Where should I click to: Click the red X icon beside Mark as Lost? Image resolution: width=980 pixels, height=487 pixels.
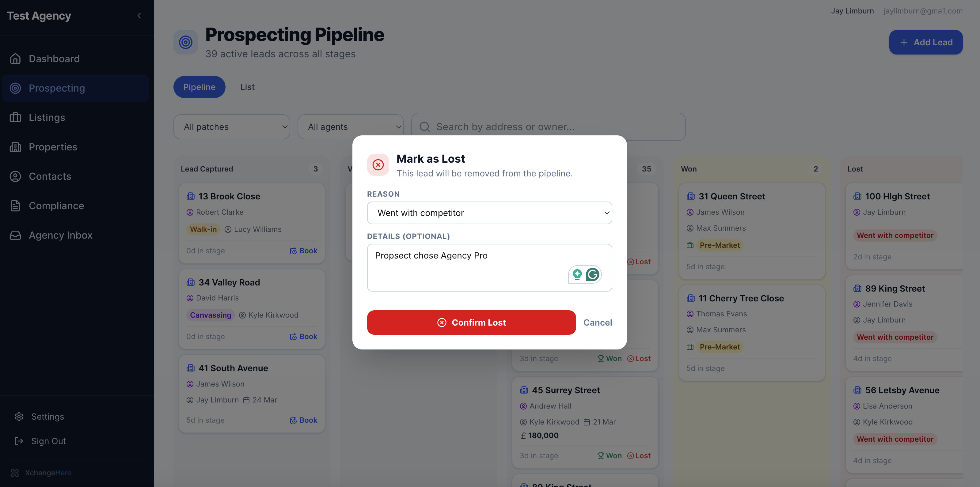(x=378, y=164)
